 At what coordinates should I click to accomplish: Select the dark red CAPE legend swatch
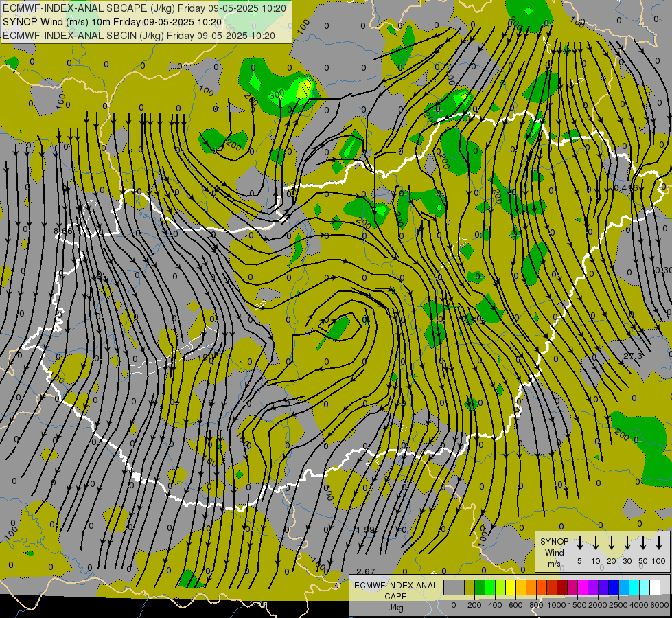(562, 588)
